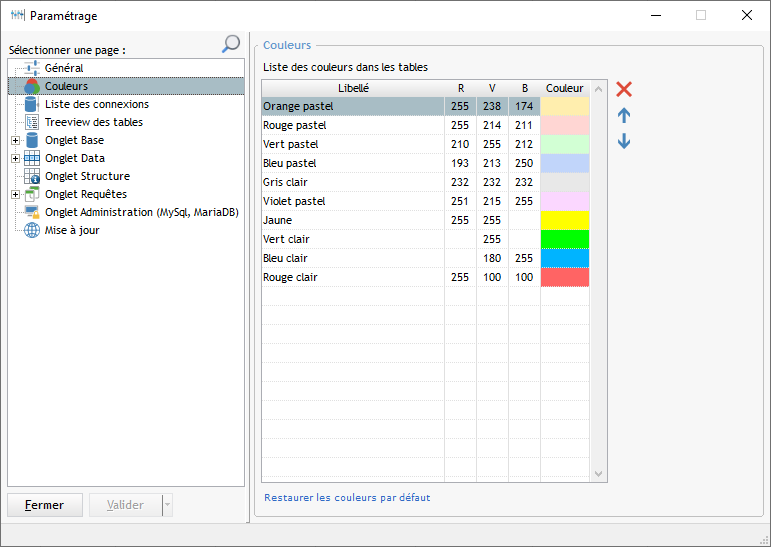This screenshot has width=771, height=547.
Task: Move color up with blue arrow
Action: (624, 115)
